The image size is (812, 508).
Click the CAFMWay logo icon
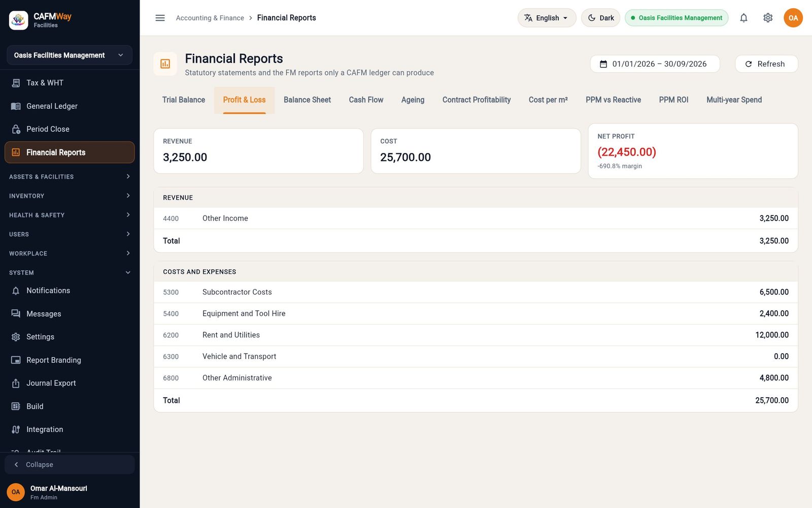(19, 20)
